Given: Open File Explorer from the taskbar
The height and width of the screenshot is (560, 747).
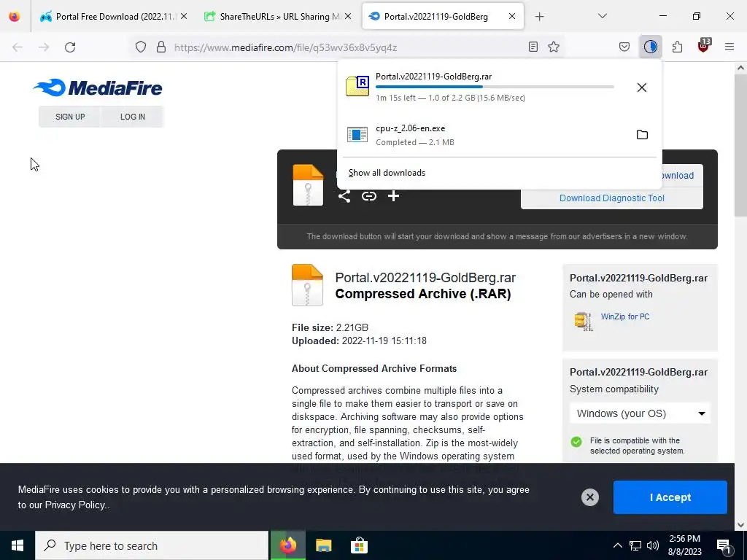Looking at the screenshot, I should click(323, 545).
